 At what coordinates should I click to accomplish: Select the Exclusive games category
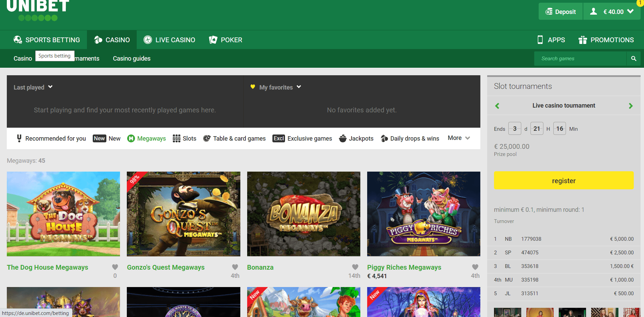(302, 138)
